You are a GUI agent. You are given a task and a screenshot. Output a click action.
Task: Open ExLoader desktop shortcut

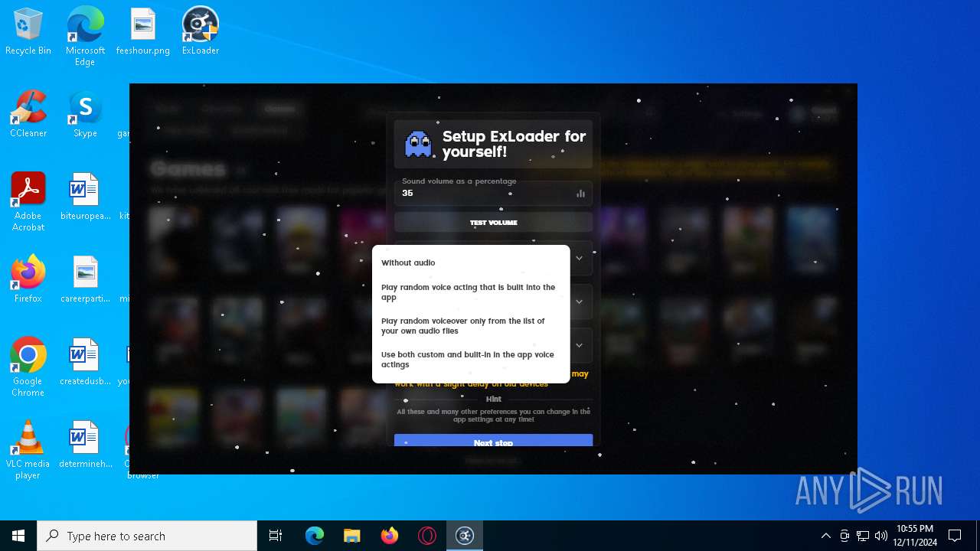(x=201, y=32)
